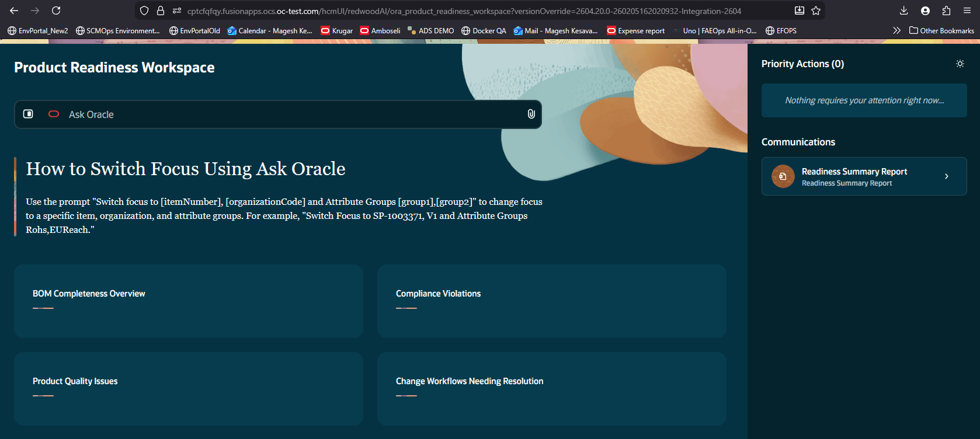Click the red Oracle logo in the prompt bar
980x439 pixels.
[x=54, y=114]
